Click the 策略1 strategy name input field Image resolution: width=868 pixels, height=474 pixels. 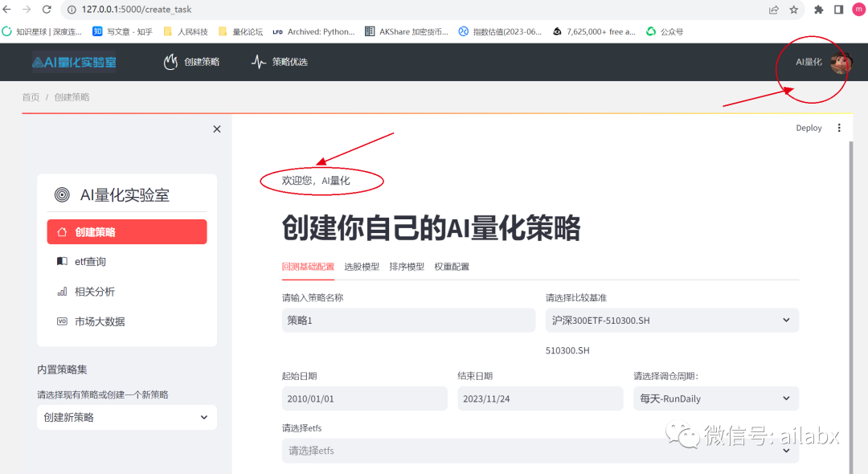(408, 320)
